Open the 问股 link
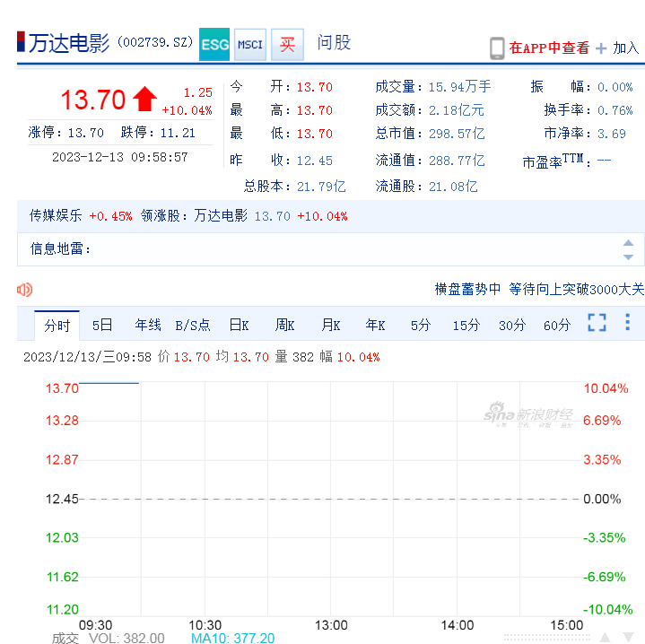The image size is (645, 644). [x=334, y=43]
